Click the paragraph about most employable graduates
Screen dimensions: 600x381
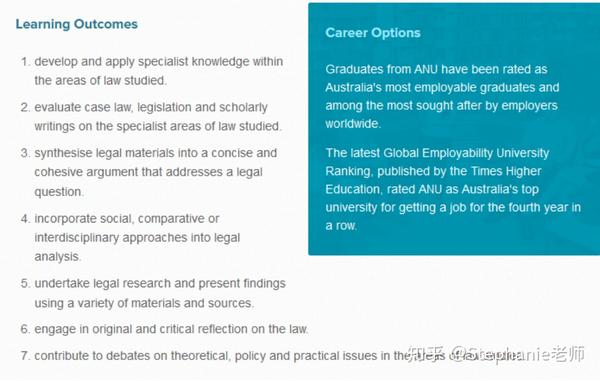(442, 96)
